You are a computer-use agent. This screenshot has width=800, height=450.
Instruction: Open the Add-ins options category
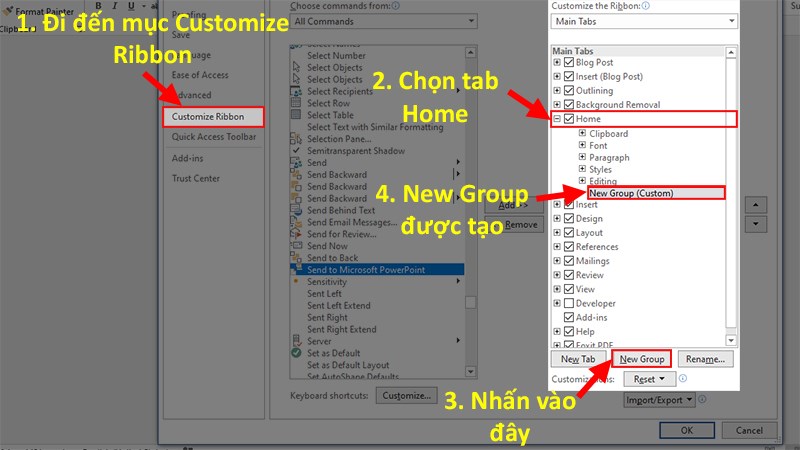click(187, 158)
